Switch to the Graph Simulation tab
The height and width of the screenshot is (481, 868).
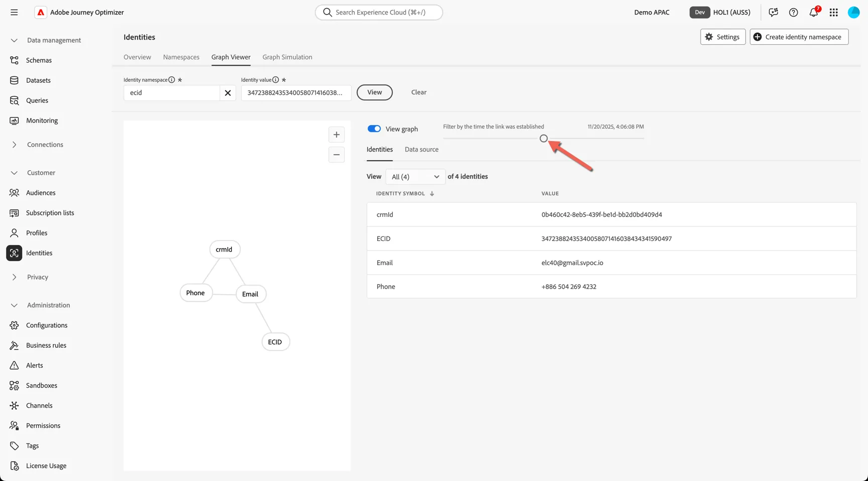[287, 57]
